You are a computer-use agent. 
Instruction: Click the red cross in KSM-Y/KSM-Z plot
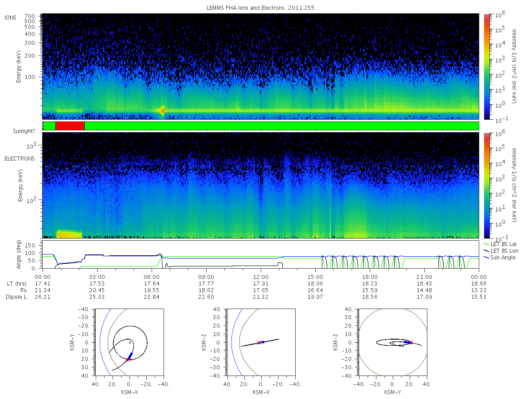[411, 342]
